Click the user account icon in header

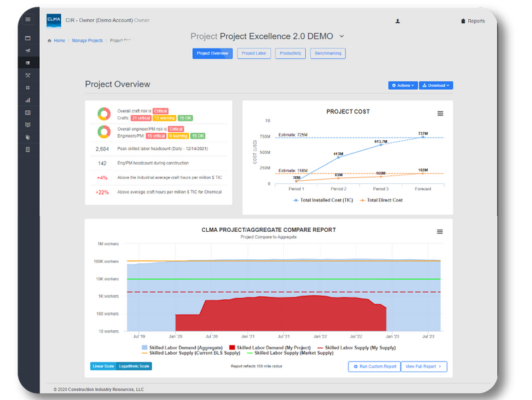coord(398,21)
